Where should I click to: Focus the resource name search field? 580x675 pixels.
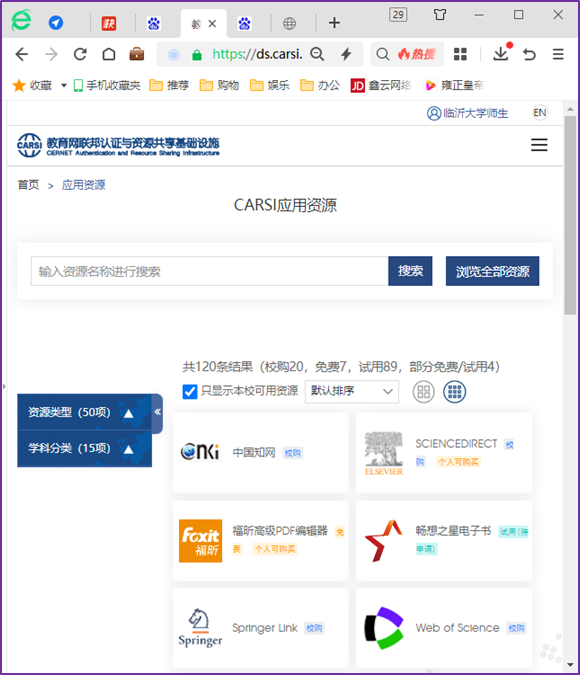pyautogui.click(x=209, y=271)
